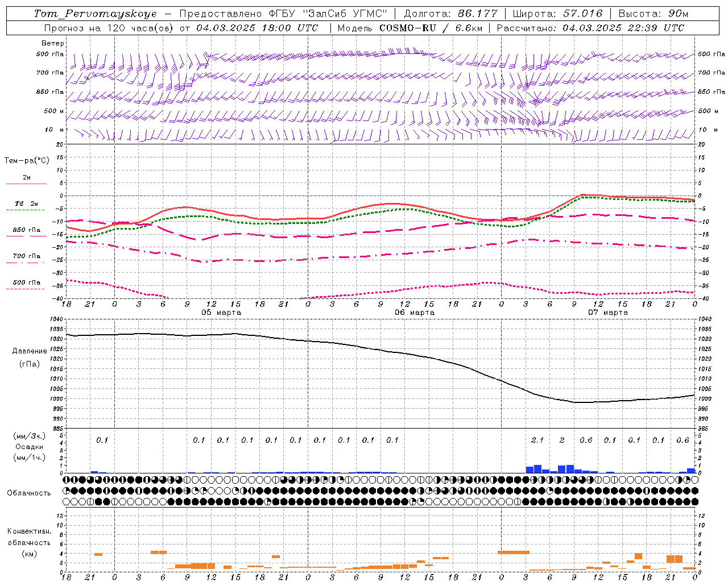
Task: Click the Широта: 57.016 value
Action: point(557,14)
